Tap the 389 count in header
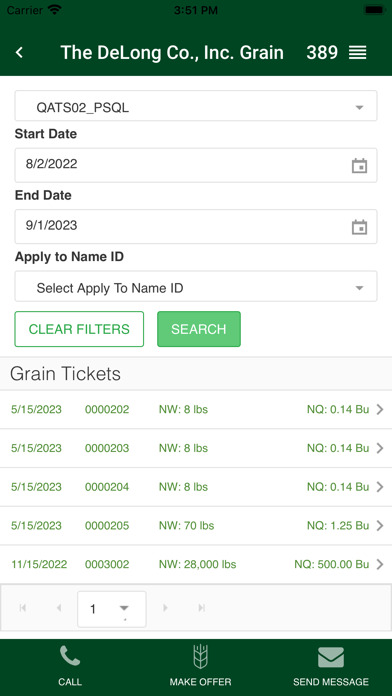 322,52
